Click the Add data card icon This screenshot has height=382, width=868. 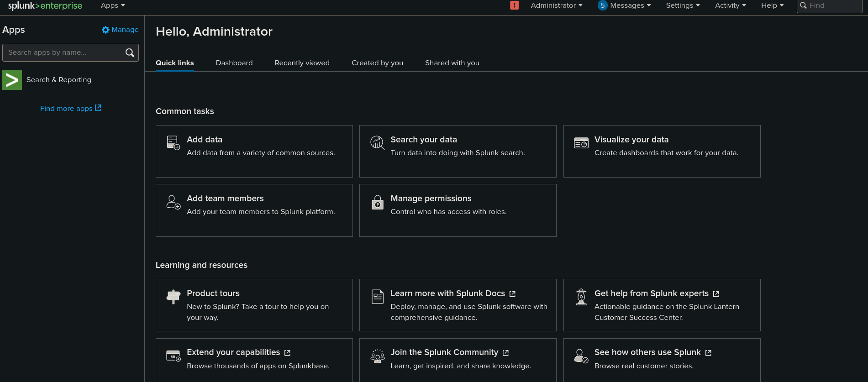point(174,142)
